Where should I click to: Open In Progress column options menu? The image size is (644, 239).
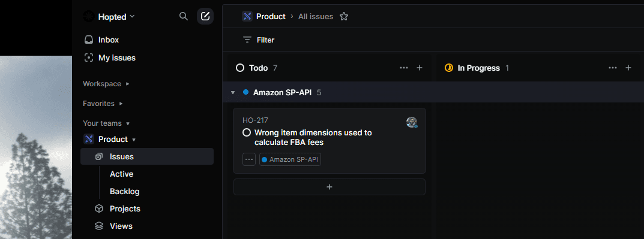pyautogui.click(x=613, y=68)
